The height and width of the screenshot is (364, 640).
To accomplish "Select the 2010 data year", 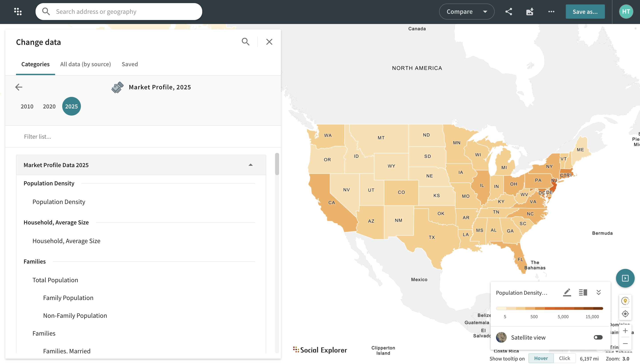I will [27, 106].
